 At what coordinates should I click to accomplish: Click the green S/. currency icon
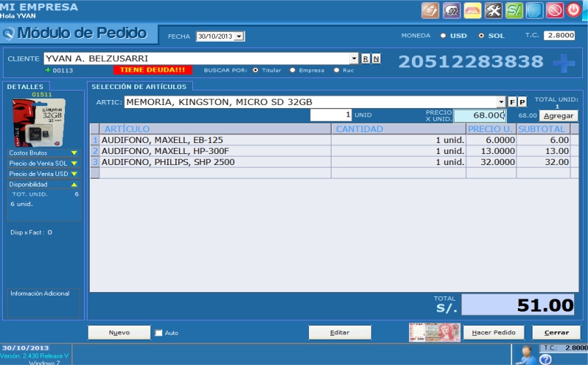coord(514,10)
